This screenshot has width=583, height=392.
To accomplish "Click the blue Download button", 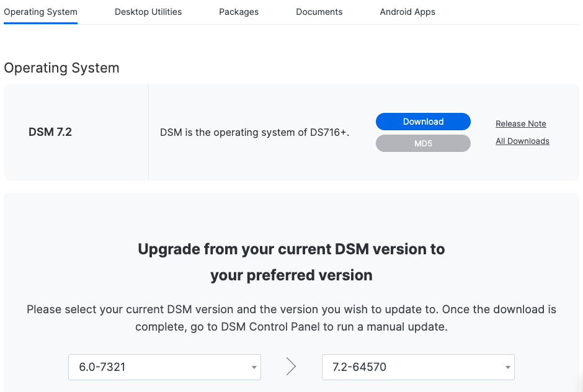I will point(423,122).
